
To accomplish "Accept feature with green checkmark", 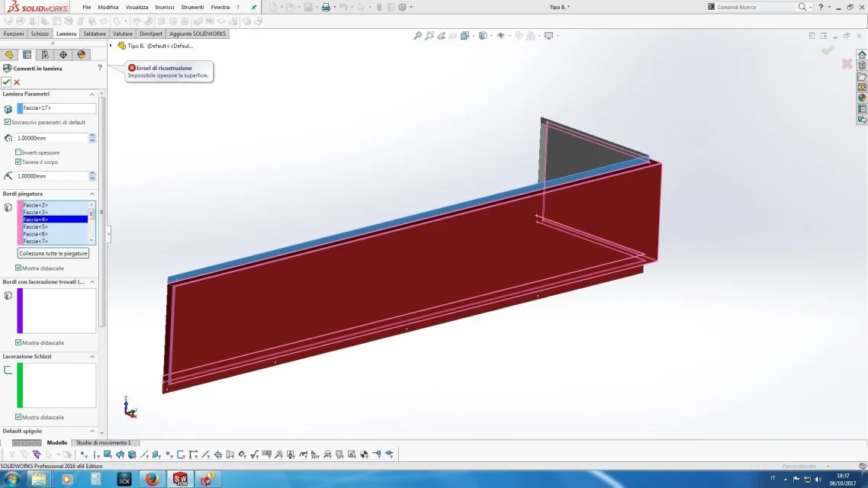I will (x=6, y=82).
